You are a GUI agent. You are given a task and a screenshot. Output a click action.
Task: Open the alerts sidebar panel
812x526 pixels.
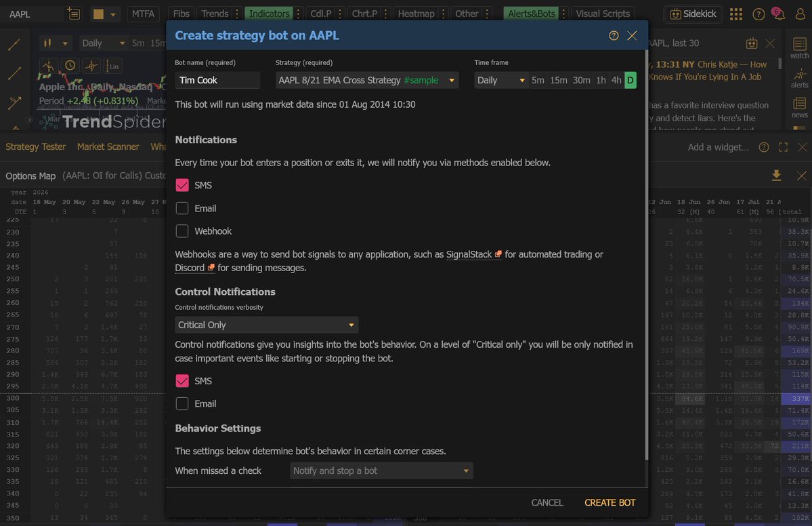799,78
